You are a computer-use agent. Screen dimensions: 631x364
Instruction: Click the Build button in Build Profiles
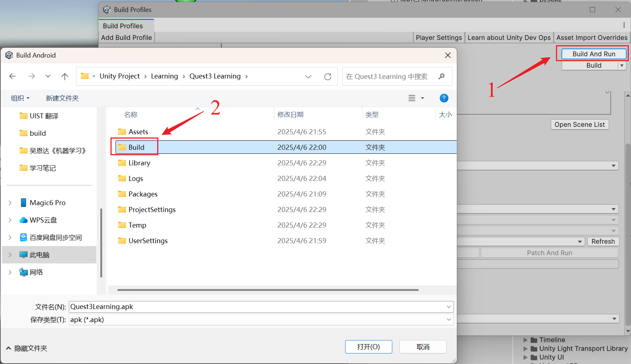[x=590, y=65]
